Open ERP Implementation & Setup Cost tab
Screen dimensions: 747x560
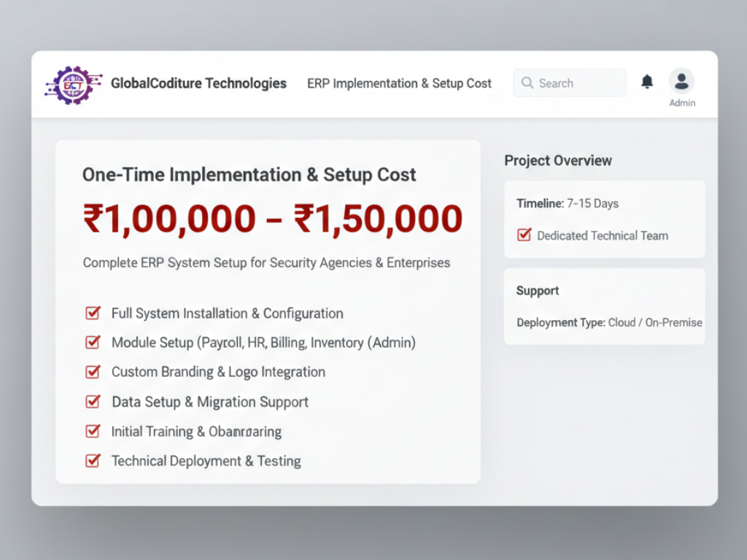[x=399, y=83]
